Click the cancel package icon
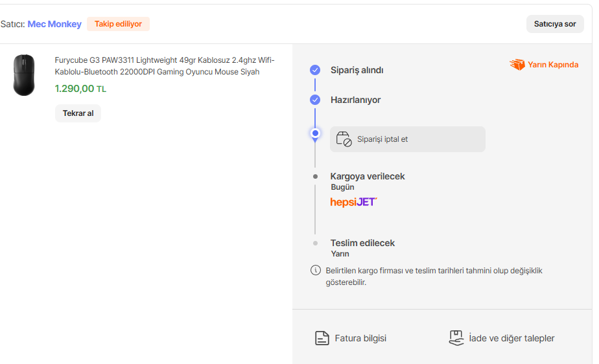This screenshot has height=364, width=599. coord(344,139)
